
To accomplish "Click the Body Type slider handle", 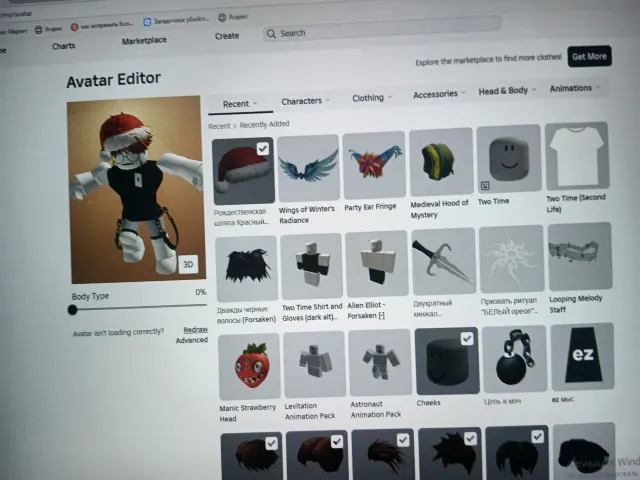I will 73,310.
